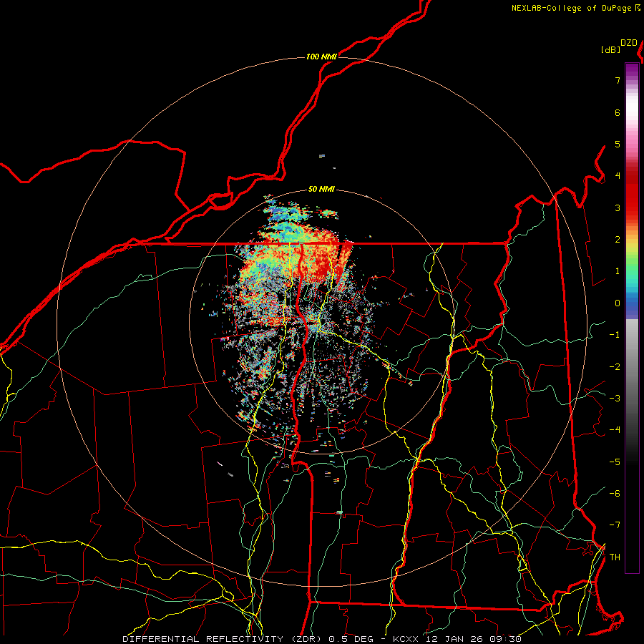Click the NEXLAB-College of DuPage watermark text

pos(571,8)
